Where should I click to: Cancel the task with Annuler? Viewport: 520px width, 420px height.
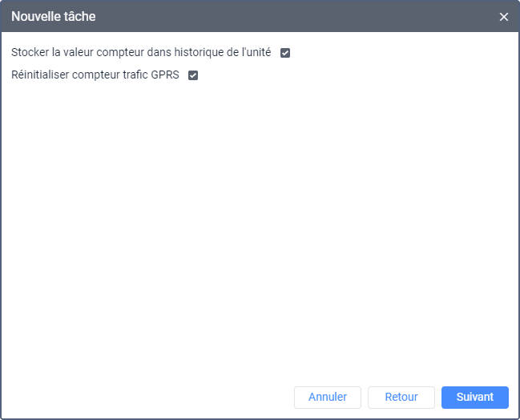pos(328,397)
